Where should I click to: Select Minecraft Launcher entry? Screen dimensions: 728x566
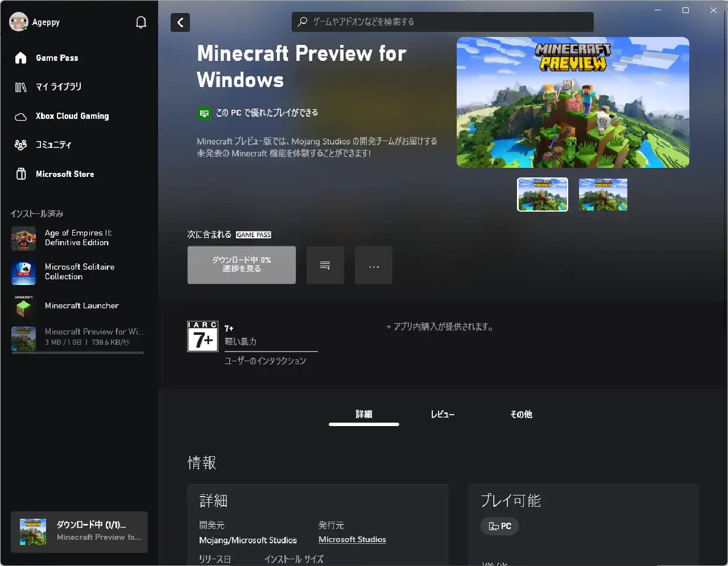(79, 306)
